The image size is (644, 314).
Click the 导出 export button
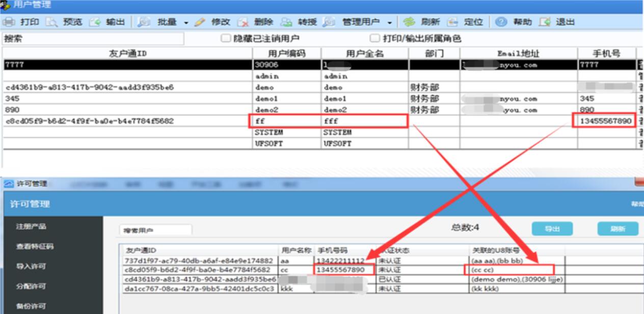coord(552,229)
